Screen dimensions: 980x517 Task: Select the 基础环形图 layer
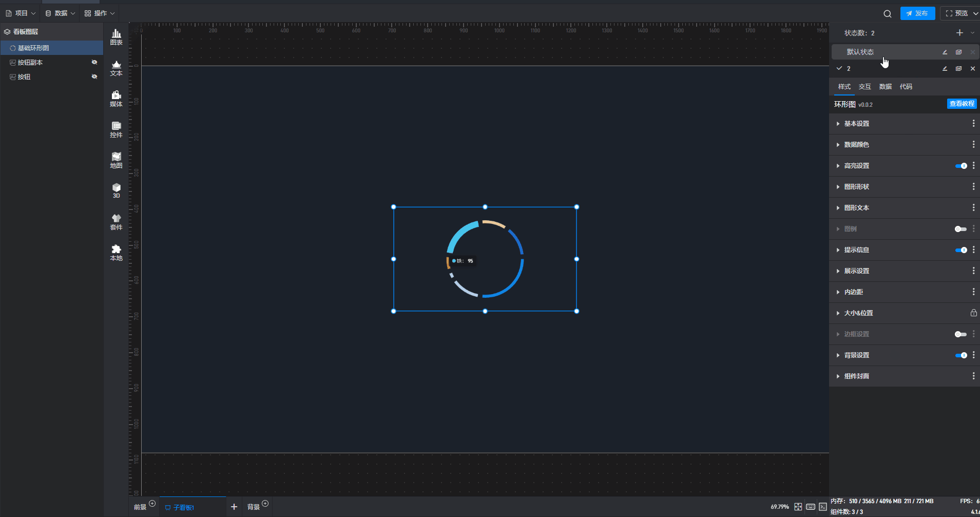point(33,48)
